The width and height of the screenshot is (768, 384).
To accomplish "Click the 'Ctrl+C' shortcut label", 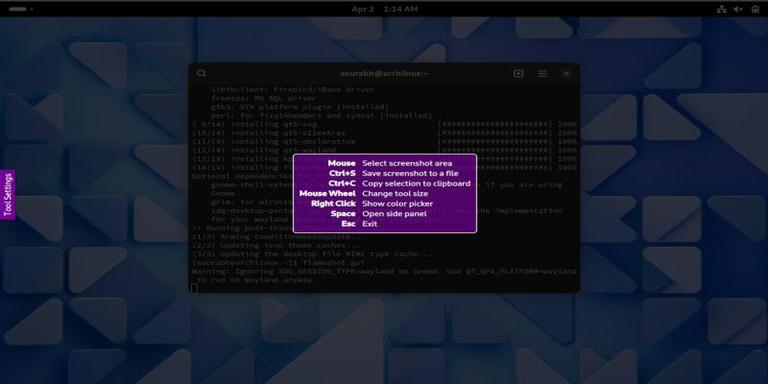I will 342,183.
